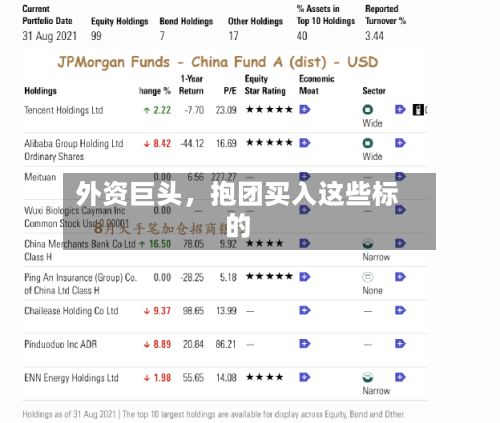Open Chailease Holding Co Ltd holding
The image size is (500, 423).
71,311
